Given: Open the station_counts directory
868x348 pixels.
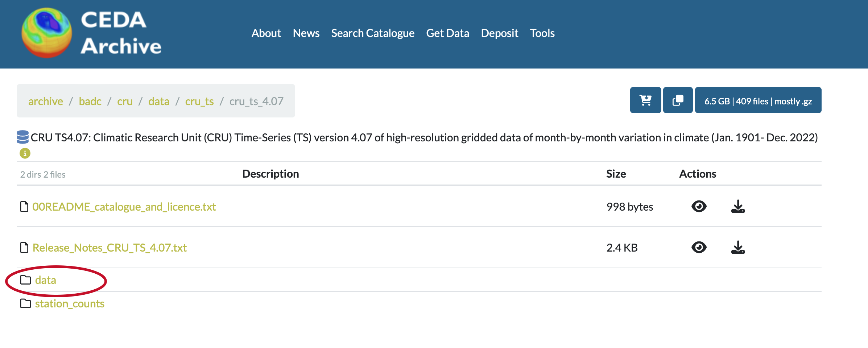Looking at the screenshot, I should tap(70, 304).
